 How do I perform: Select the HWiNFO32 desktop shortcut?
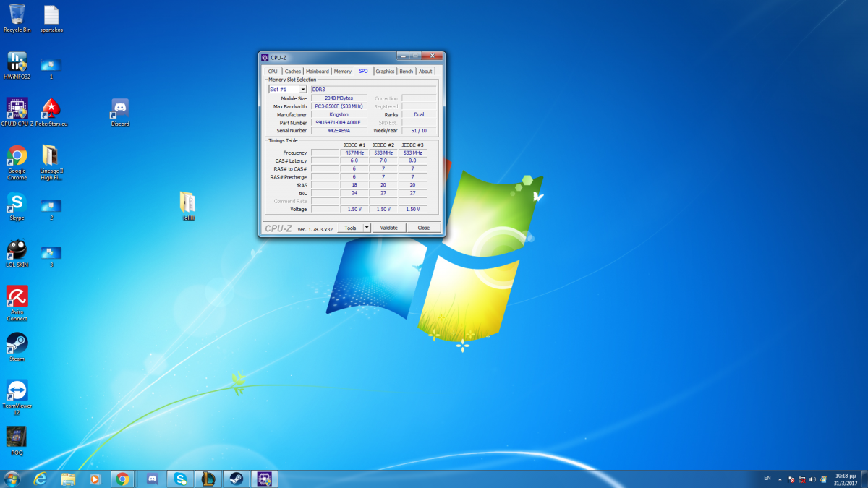[x=17, y=65]
